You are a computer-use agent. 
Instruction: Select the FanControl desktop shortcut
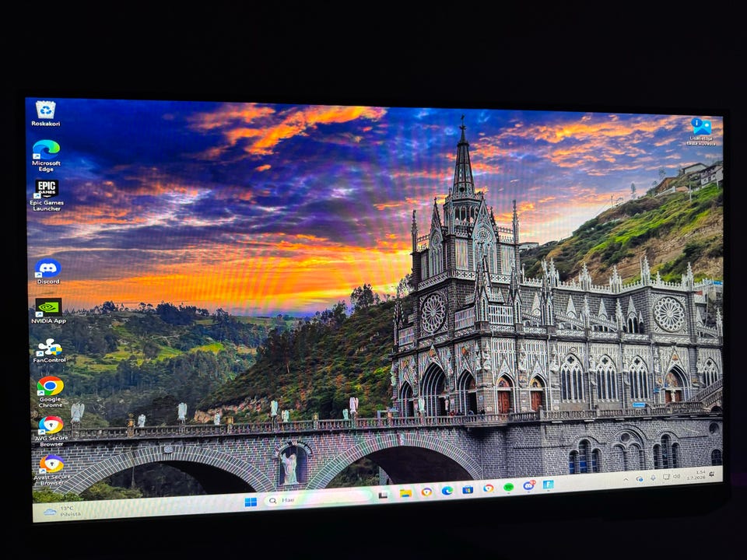pyautogui.click(x=49, y=351)
